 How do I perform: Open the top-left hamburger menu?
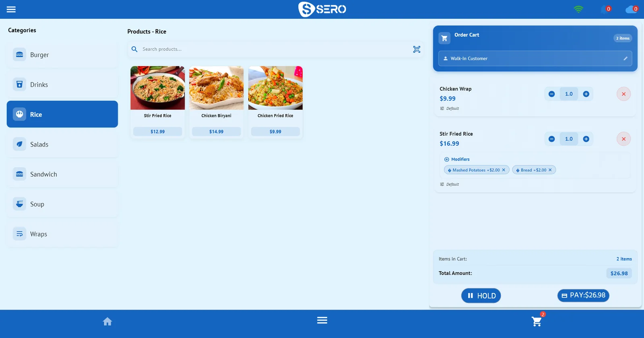click(11, 9)
